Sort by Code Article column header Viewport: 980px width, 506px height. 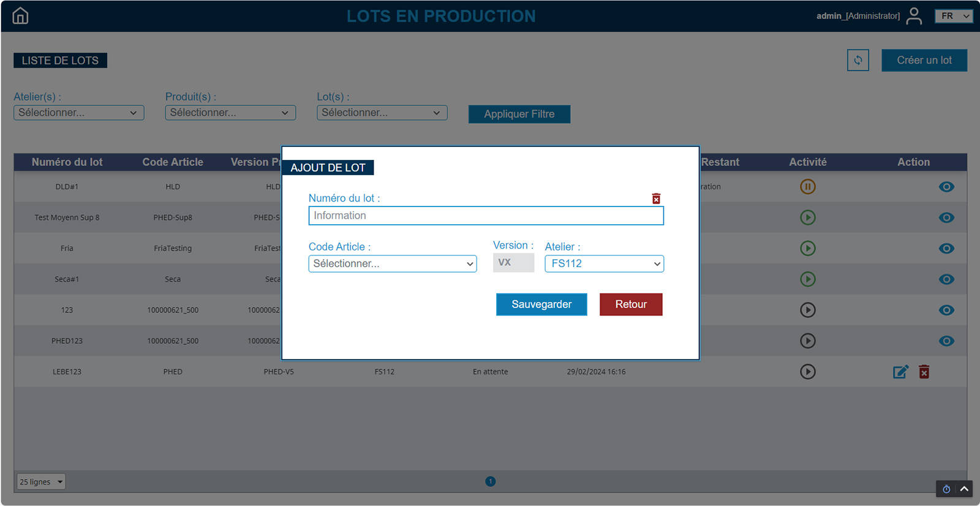173,162
